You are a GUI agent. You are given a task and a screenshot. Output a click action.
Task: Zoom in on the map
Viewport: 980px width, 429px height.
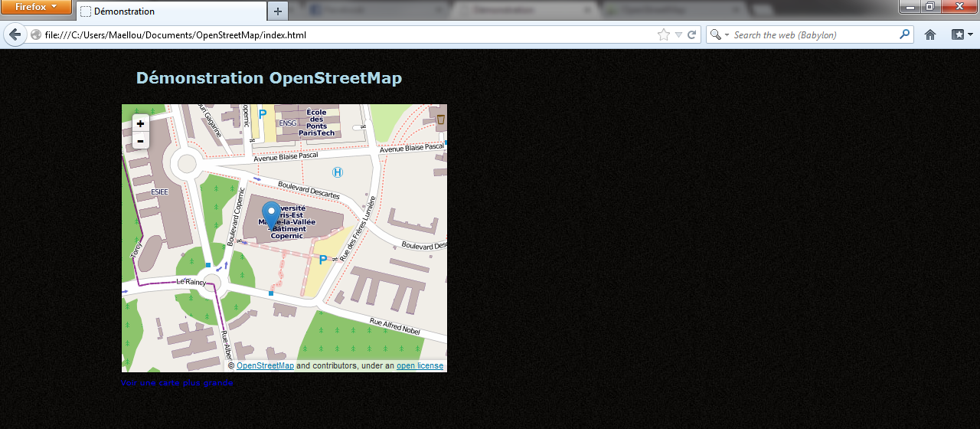140,123
